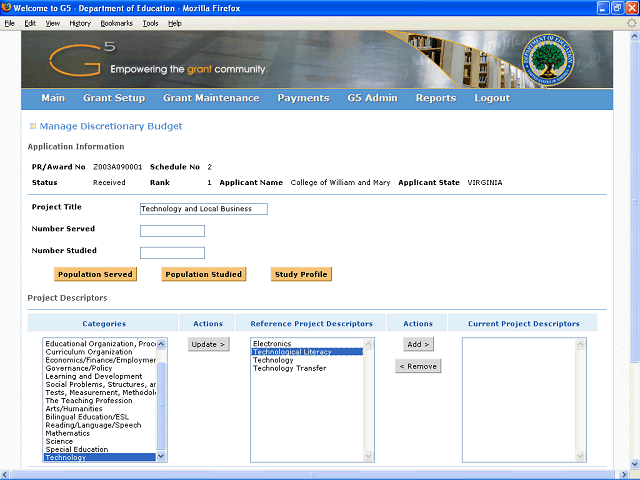Screen dimensions: 640x480
Task: Click the Project Title text field
Action: pyautogui.click(x=204, y=209)
